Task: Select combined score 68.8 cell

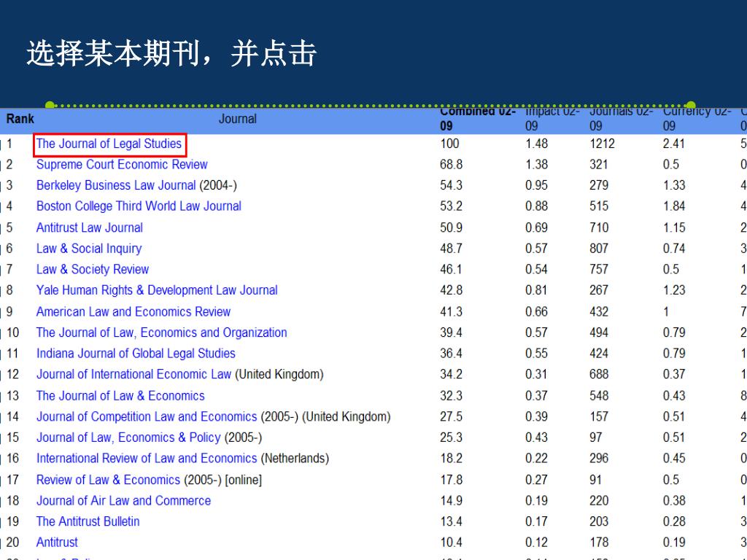Action: [451, 165]
